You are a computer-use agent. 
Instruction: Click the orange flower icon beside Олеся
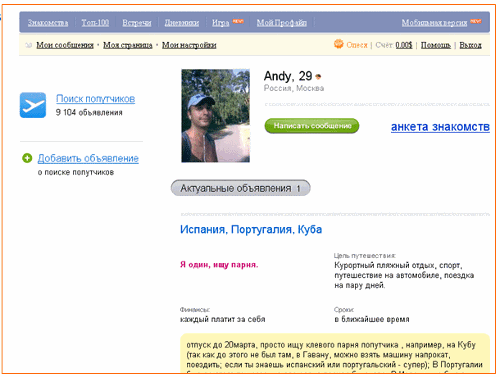point(339,44)
